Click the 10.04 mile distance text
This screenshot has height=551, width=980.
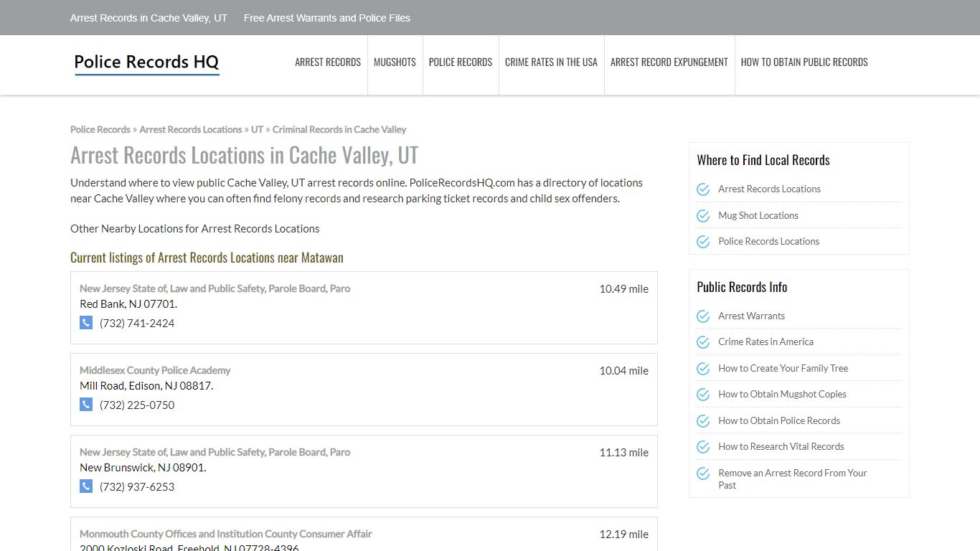coord(624,371)
